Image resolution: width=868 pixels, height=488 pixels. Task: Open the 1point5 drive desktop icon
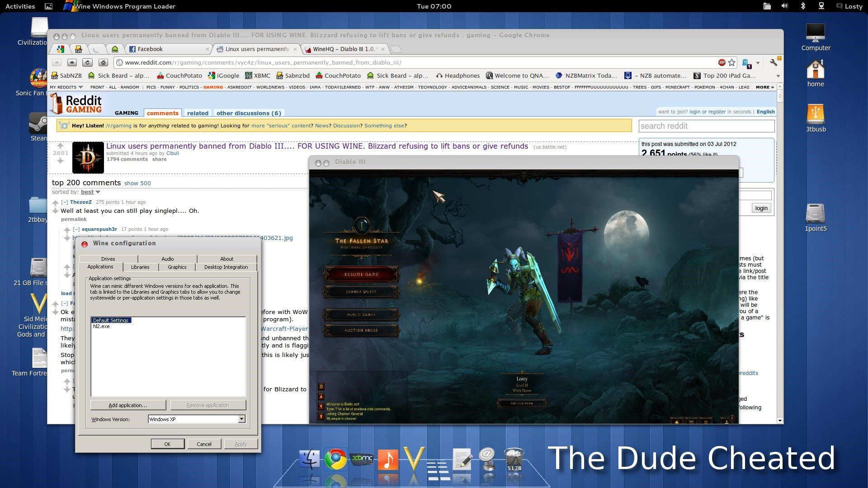pyautogui.click(x=816, y=218)
